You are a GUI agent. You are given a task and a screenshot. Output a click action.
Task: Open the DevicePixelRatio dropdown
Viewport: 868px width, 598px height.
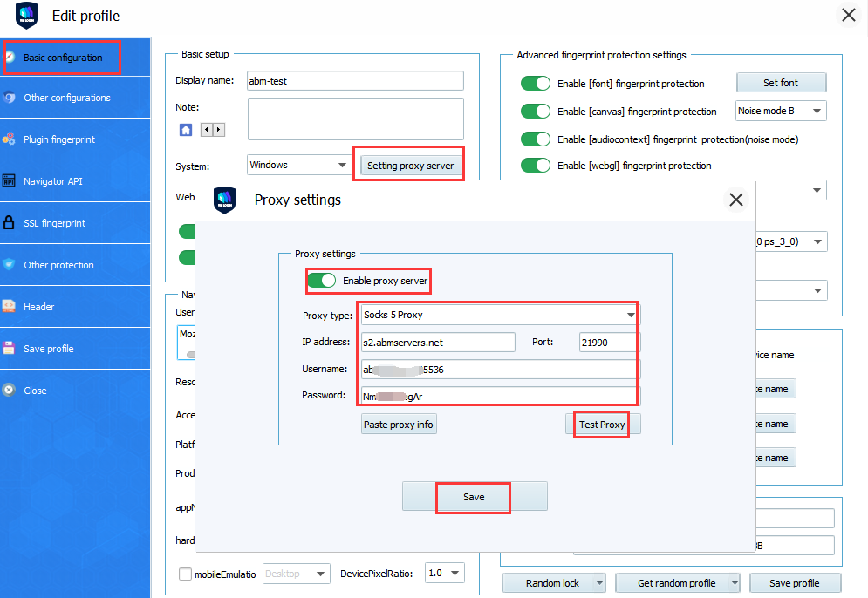[x=444, y=574]
